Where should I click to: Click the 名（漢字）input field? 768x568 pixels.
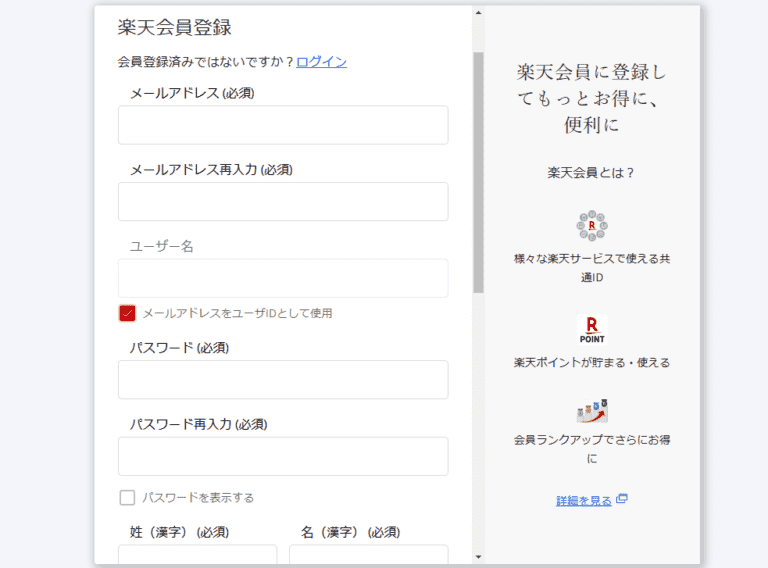[x=369, y=554]
